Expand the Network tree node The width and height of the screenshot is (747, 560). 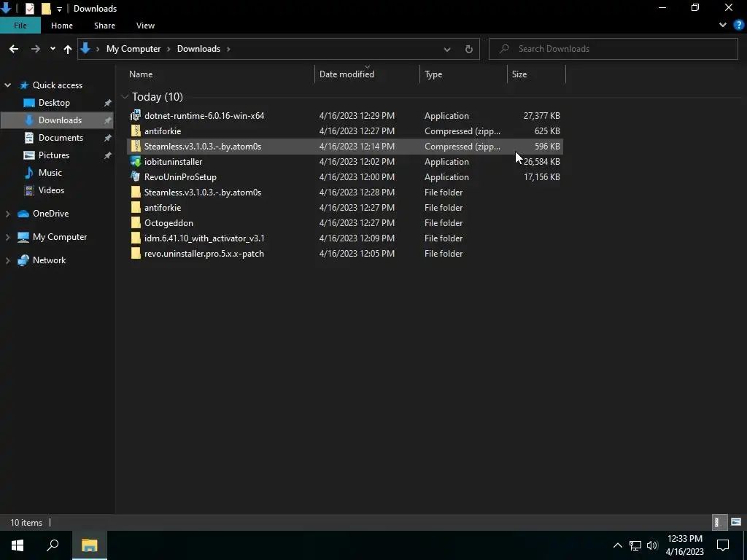[x=7, y=260]
